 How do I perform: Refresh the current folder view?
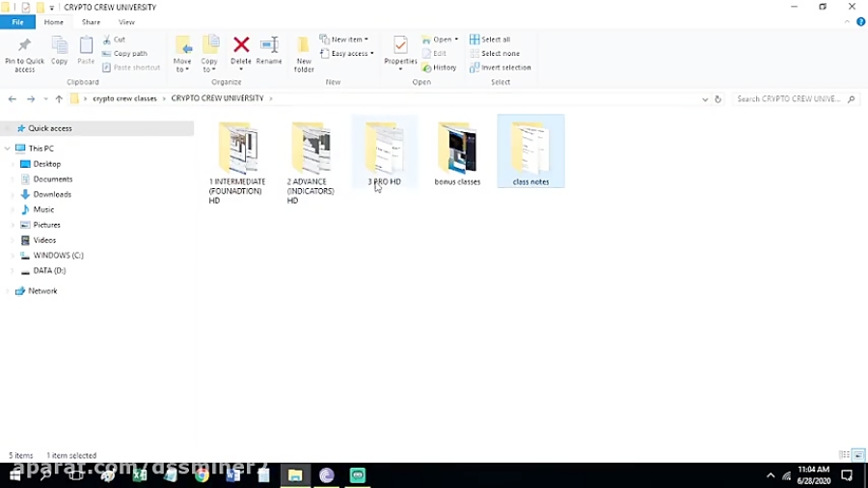718,99
